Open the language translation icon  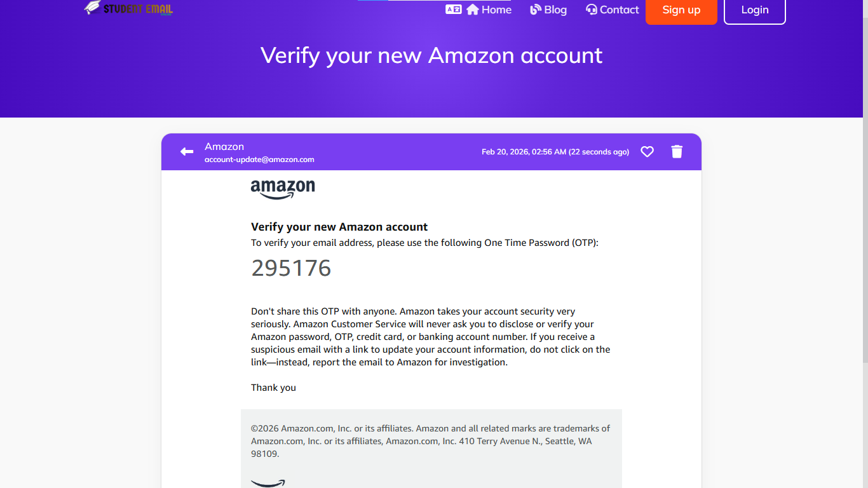[x=453, y=10]
